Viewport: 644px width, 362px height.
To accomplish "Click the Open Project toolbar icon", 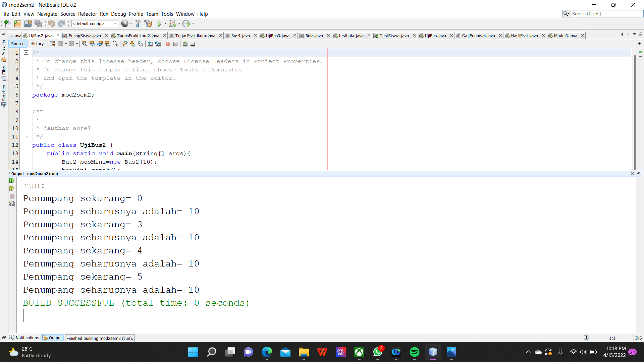I will pos(28,24).
